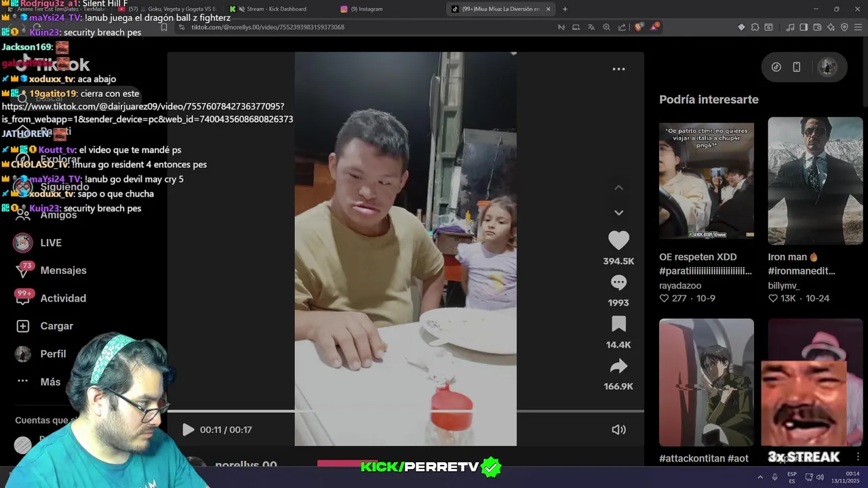Play the paused TikTok video
Screen dimensions: 868x488
(x=188, y=430)
